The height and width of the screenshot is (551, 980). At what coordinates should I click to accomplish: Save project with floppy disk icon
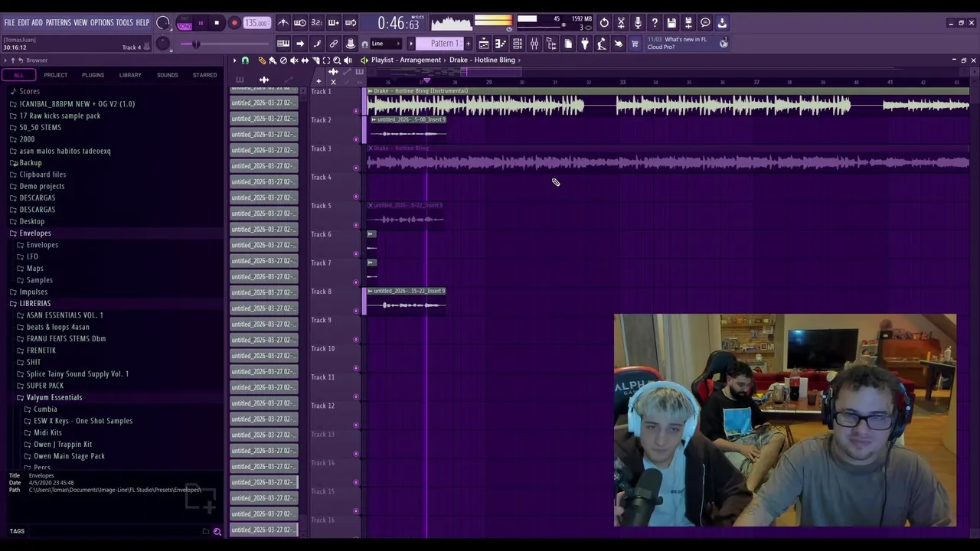[x=671, y=23]
